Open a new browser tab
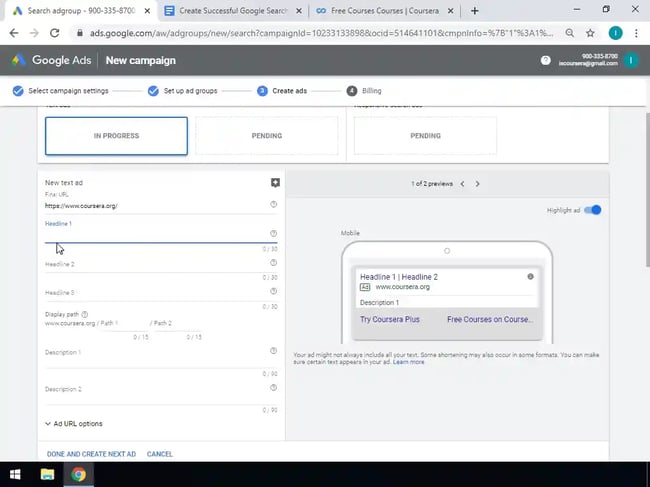The image size is (650, 487). tap(475, 11)
